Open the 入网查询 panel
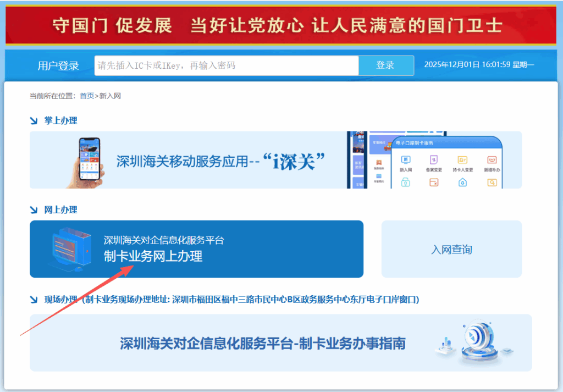 [x=451, y=249]
